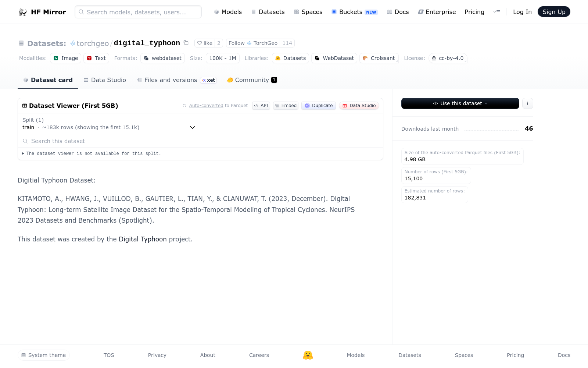Open the three-dot more options menu
Image resolution: width=588 pixels, height=368 pixels.
pyautogui.click(x=528, y=103)
